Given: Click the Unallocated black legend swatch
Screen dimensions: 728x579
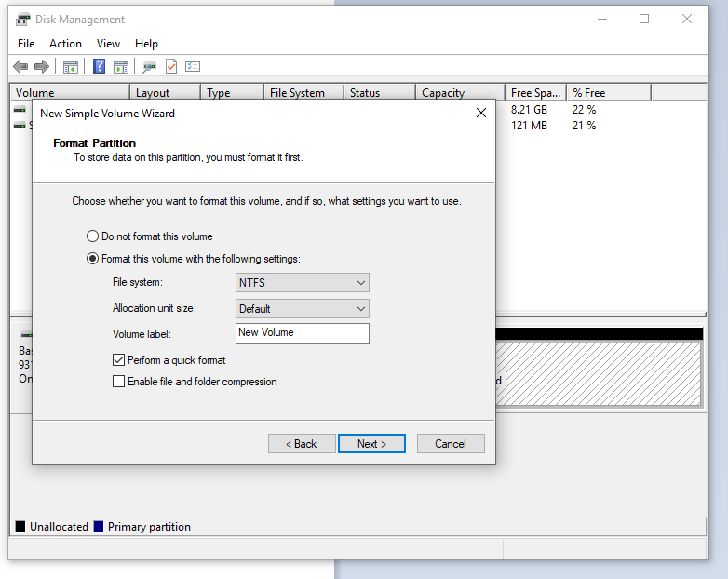Looking at the screenshot, I should coord(20,527).
